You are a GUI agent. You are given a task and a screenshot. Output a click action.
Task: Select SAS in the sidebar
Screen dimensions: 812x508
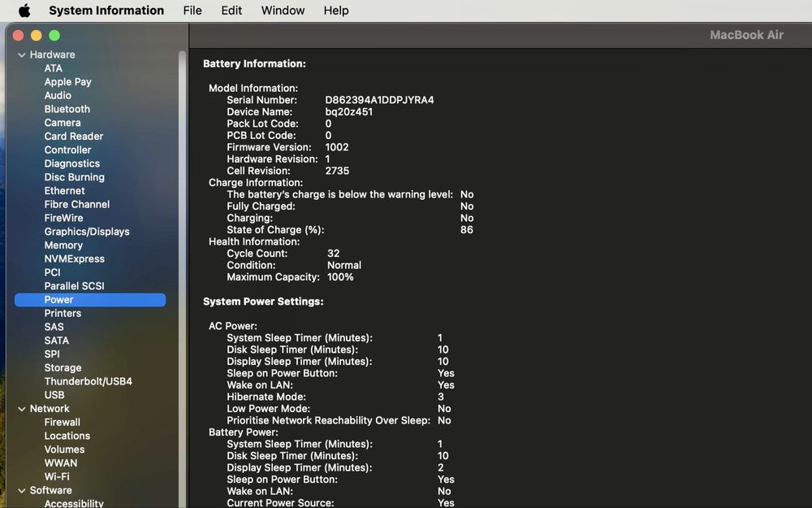(x=54, y=327)
